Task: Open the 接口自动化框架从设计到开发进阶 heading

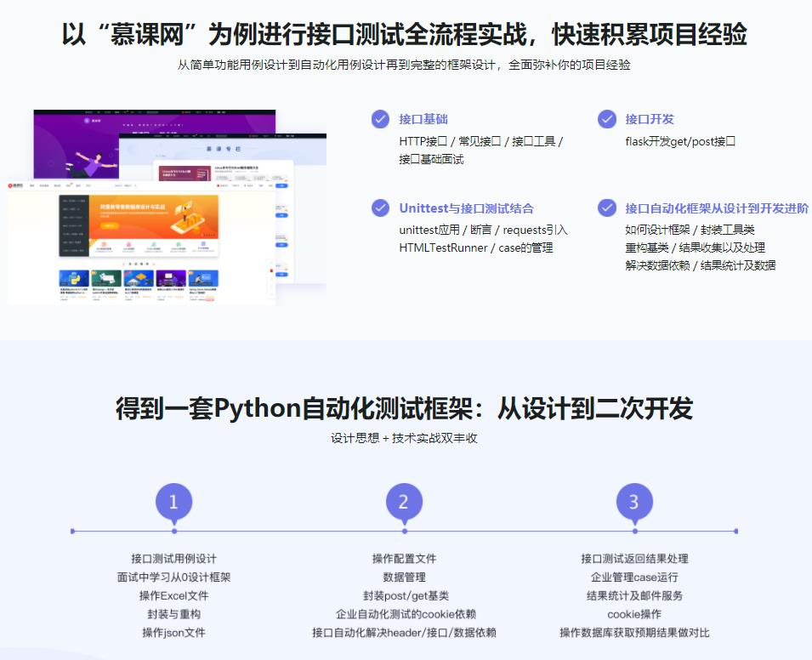Action: point(717,208)
